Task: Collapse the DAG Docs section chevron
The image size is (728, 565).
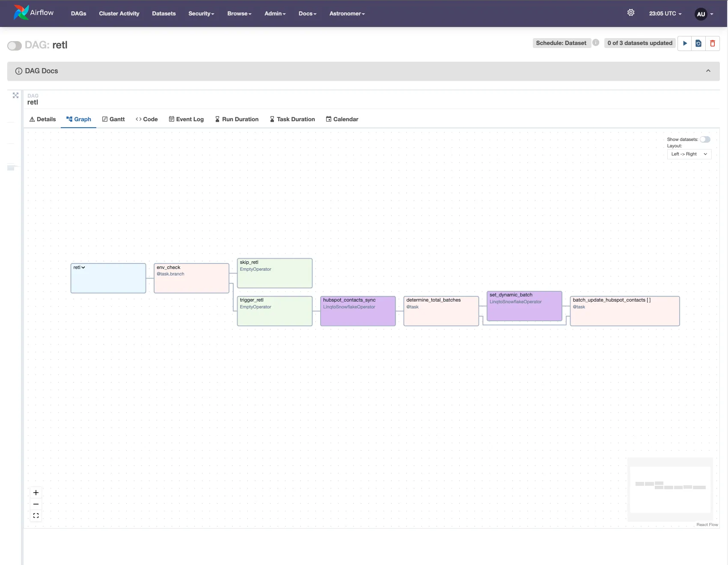Action: point(708,71)
